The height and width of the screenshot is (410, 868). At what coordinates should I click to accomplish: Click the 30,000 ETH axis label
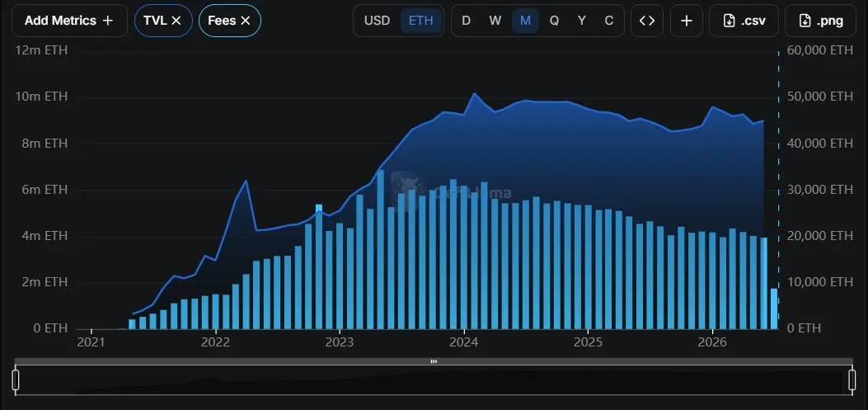tap(820, 190)
